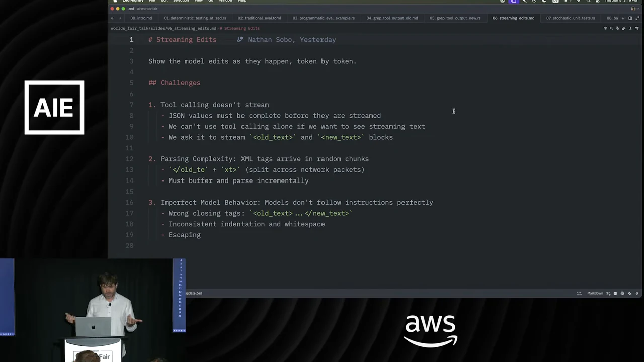Split the editor pane
644x362 pixels.
(630, 18)
